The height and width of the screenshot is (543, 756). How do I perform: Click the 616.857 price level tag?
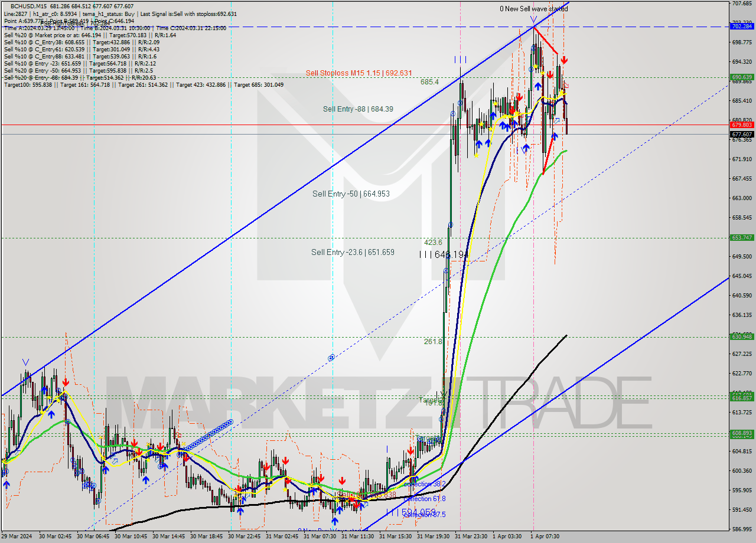point(742,398)
